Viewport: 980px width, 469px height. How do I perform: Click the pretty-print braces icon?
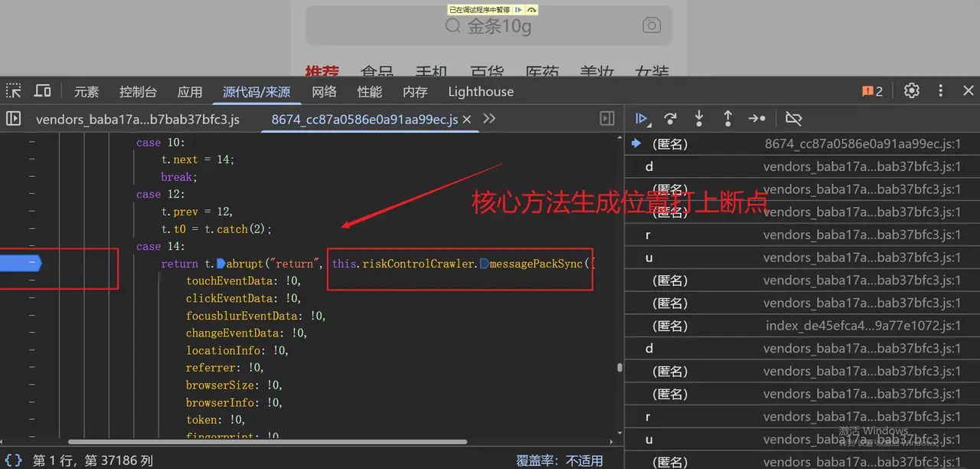click(14, 461)
